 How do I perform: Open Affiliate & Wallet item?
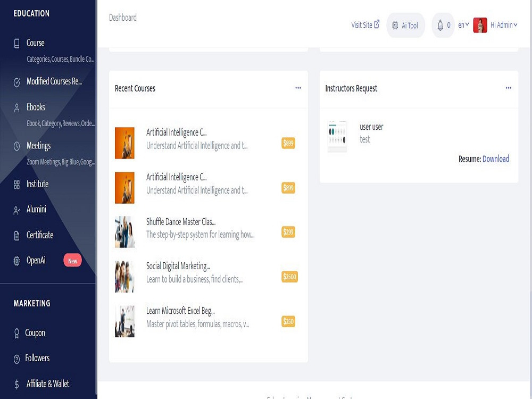(x=48, y=384)
